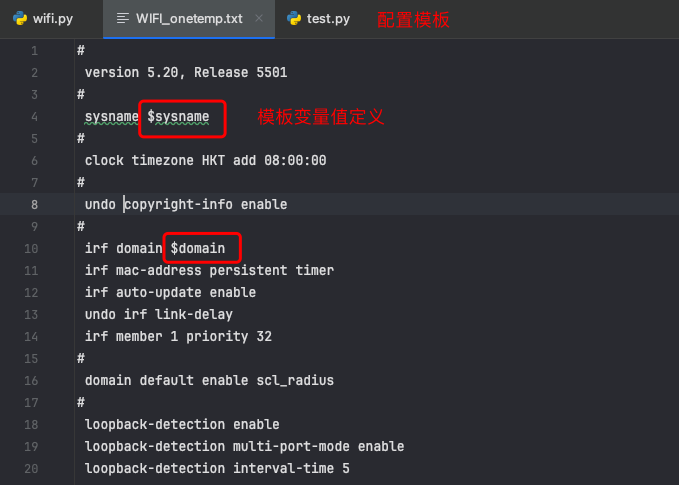The height and width of the screenshot is (485, 679).
Task: Switch to the wifi.py tab
Action: tap(43, 19)
